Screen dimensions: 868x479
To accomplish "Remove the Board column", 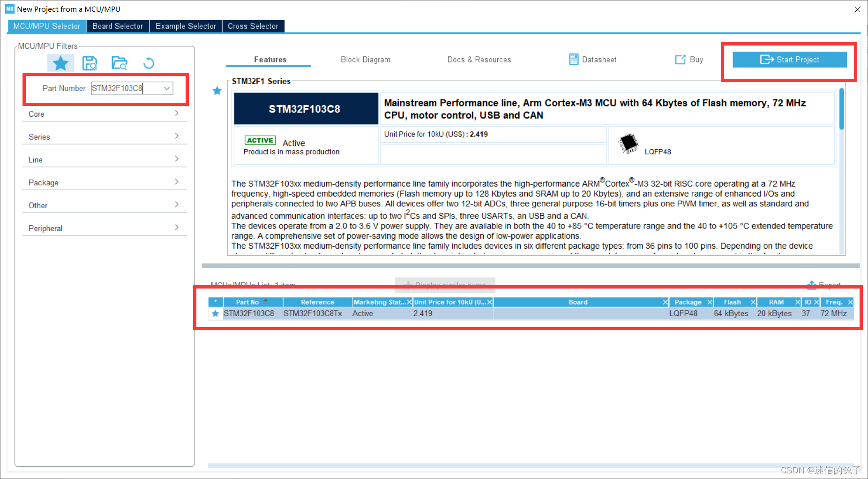I will point(665,302).
